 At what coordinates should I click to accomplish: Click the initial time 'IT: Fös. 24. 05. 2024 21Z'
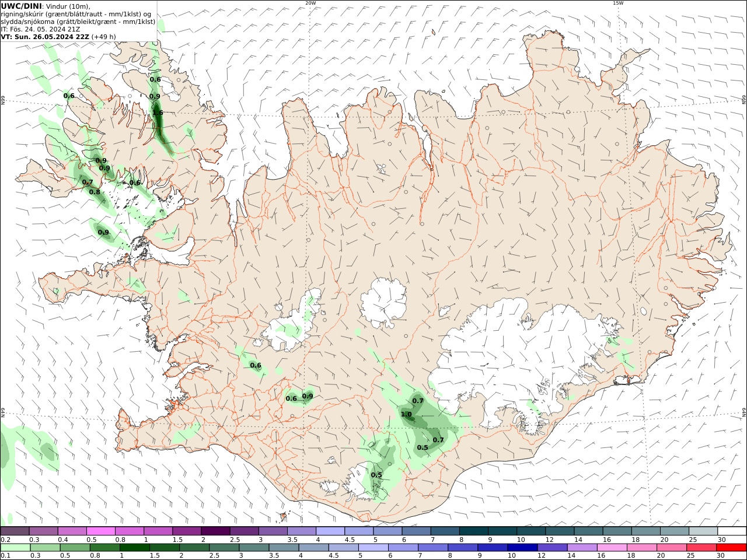41,29
